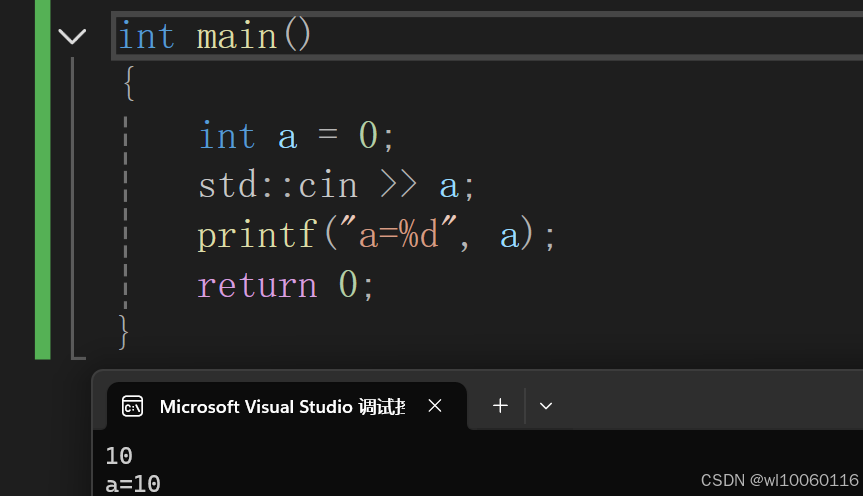Click the printf("a=%d", a); statement
This screenshot has width=863, height=496.
376,235
